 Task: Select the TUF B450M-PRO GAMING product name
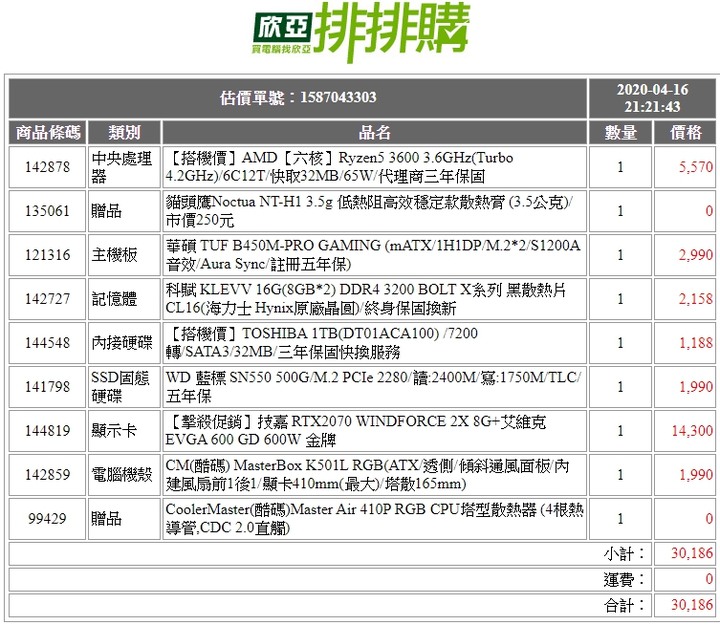(x=375, y=255)
